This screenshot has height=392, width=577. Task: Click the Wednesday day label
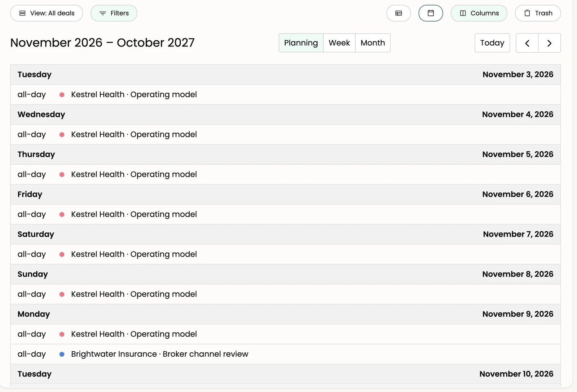pyautogui.click(x=41, y=115)
